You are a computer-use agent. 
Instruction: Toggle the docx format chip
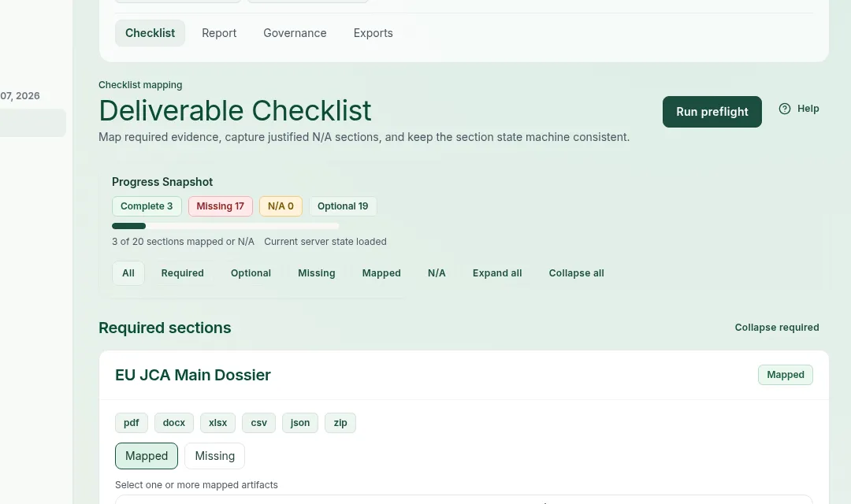(173, 422)
